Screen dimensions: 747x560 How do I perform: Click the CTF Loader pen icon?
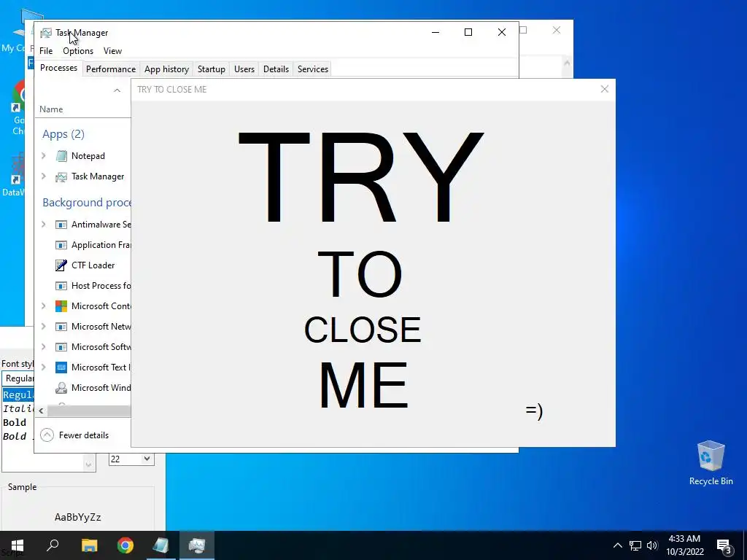(61, 265)
